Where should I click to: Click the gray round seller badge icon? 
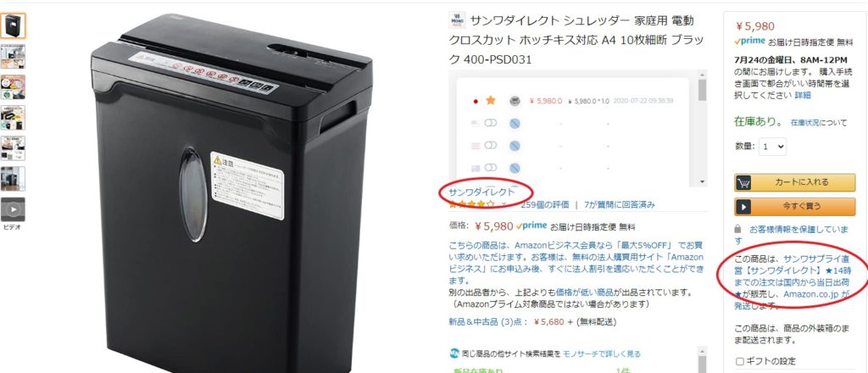tap(515, 101)
